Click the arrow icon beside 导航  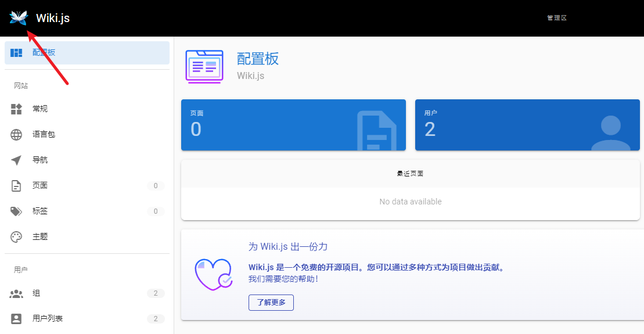point(16,160)
